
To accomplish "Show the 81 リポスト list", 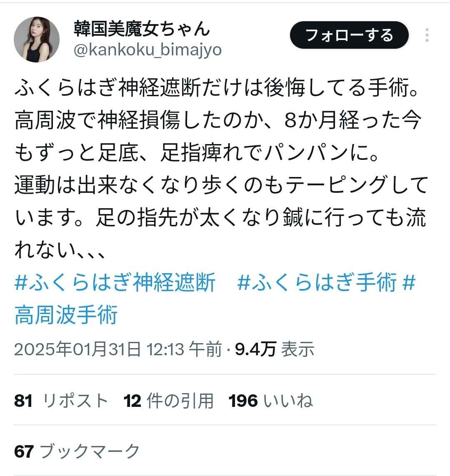I will point(61,400).
